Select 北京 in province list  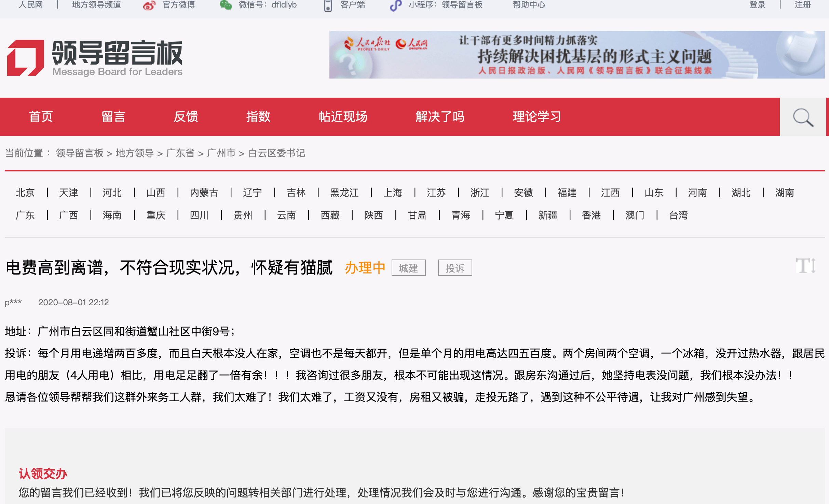tap(25, 193)
